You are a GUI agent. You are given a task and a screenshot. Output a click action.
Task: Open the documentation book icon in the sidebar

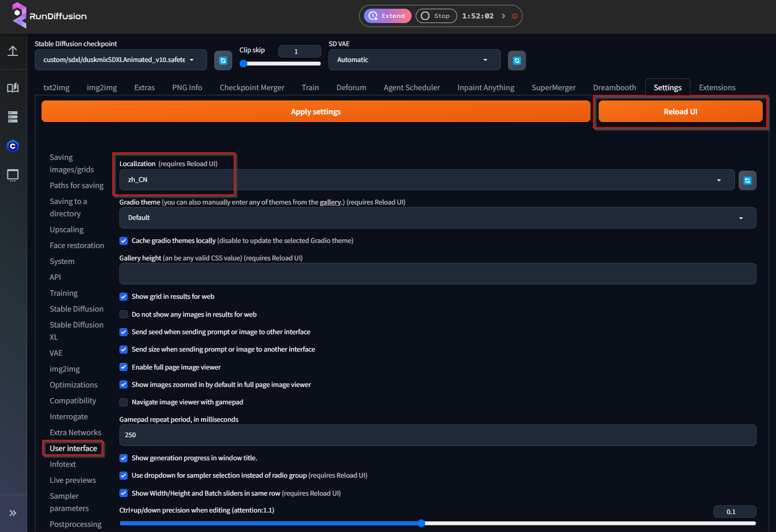click(x=13, y=87)
